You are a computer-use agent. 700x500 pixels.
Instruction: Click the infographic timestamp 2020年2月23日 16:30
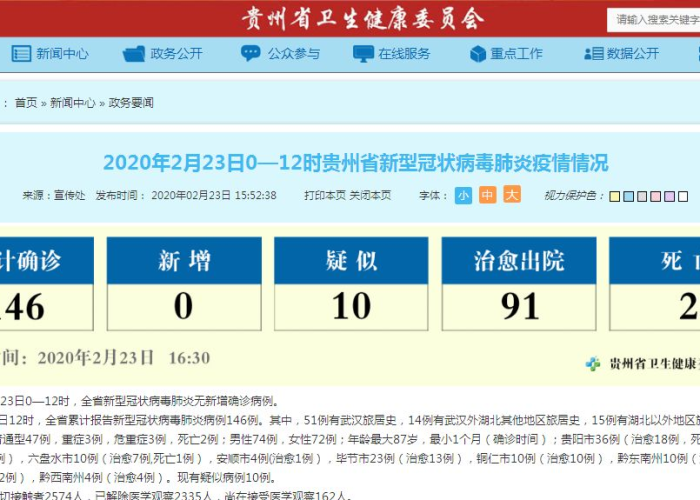(124, 358)
